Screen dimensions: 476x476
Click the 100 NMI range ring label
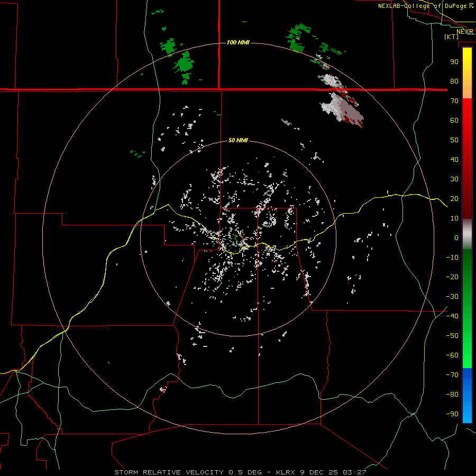[238, 42]
